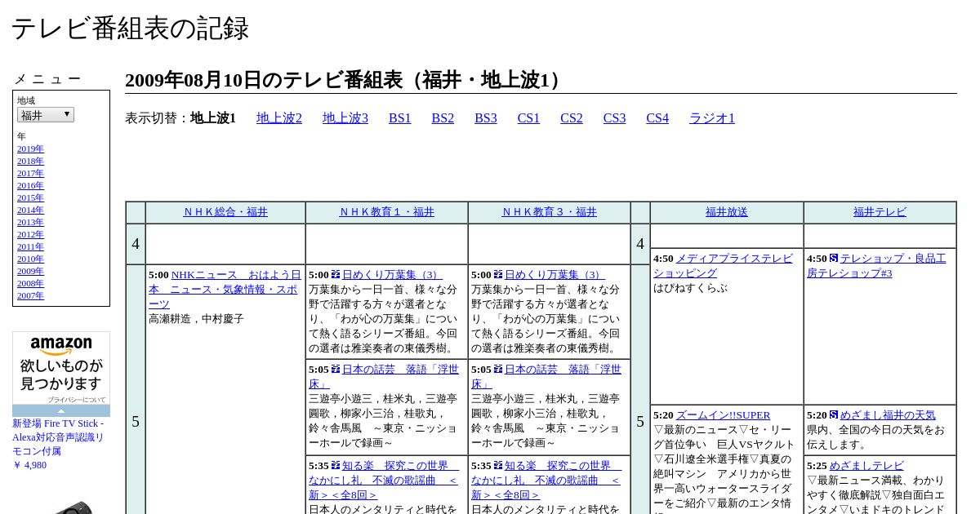The height and width of the screenshot is (514, 980).
Task: Open 日本の話芸 落語「浮世床」 under NHK教育3
Action: (x=546, y=377)
